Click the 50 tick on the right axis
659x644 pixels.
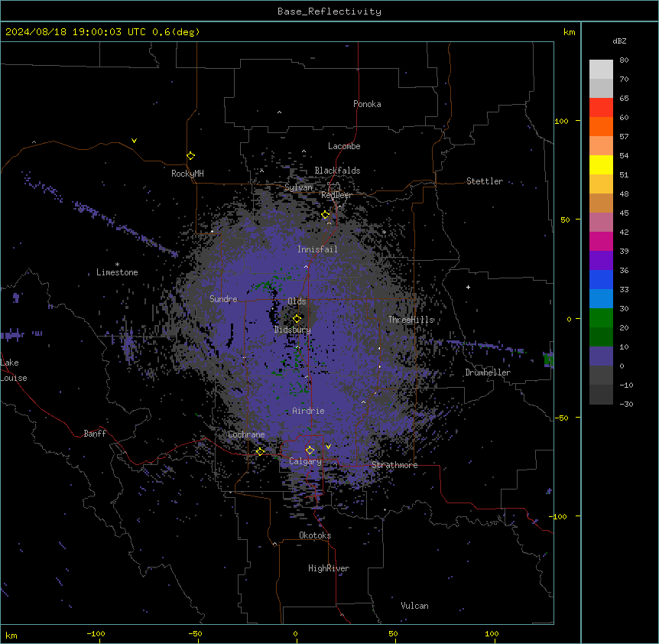tap(565, 220)
